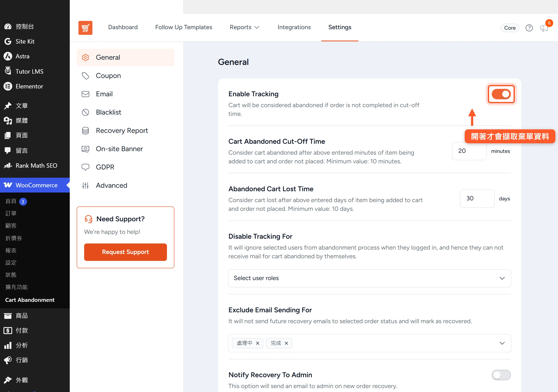
Task: Open the 狀態 status submenu link
Action: click(x=11, y=275)
